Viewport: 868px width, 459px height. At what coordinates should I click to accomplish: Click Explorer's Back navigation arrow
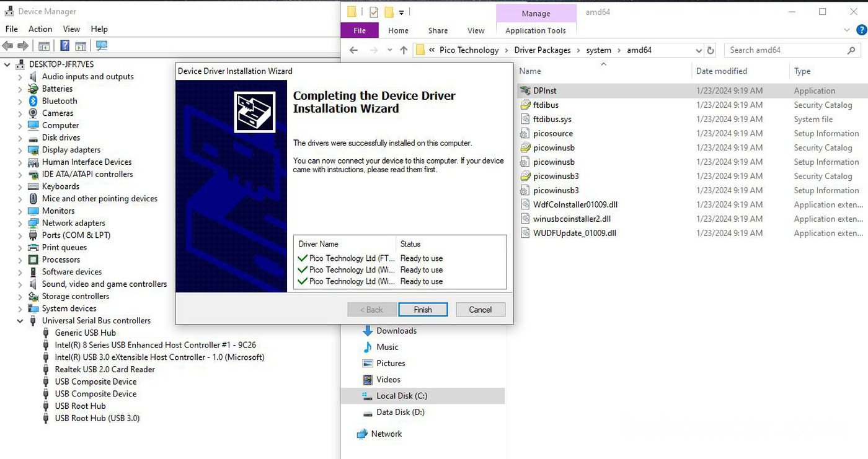[354, 50]
